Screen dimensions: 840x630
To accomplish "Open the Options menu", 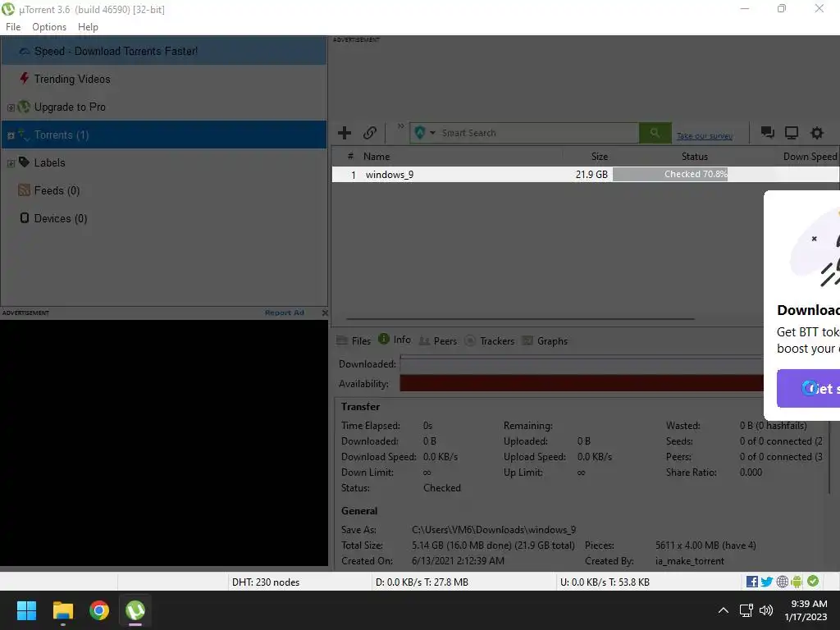I will click(x=49, y=27).
